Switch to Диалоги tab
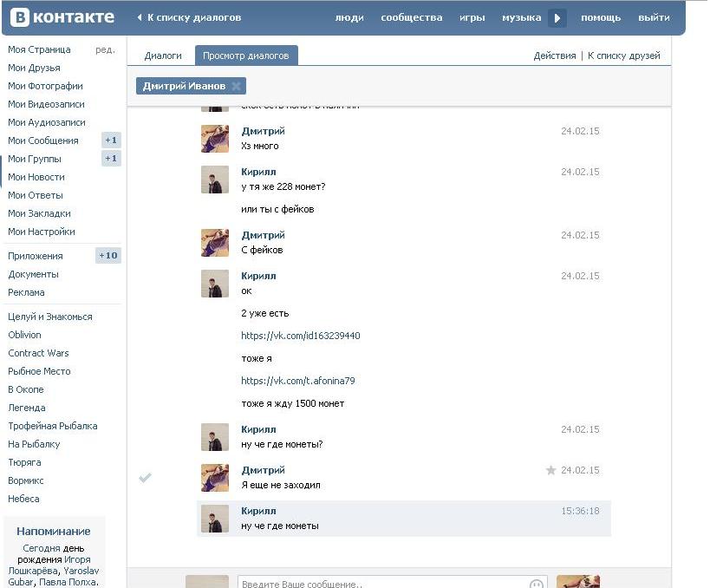 163,56
